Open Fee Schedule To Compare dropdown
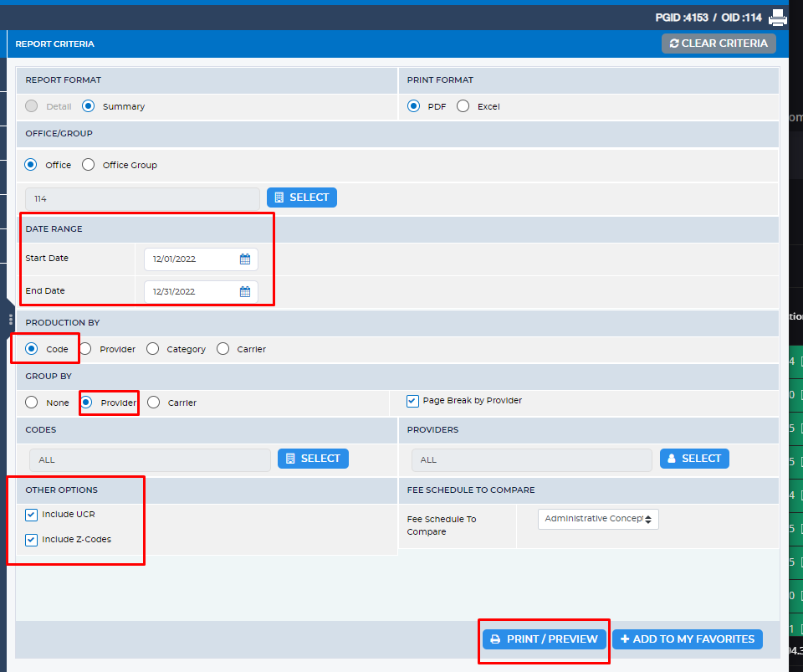803x672 pixels. (598, 519)
